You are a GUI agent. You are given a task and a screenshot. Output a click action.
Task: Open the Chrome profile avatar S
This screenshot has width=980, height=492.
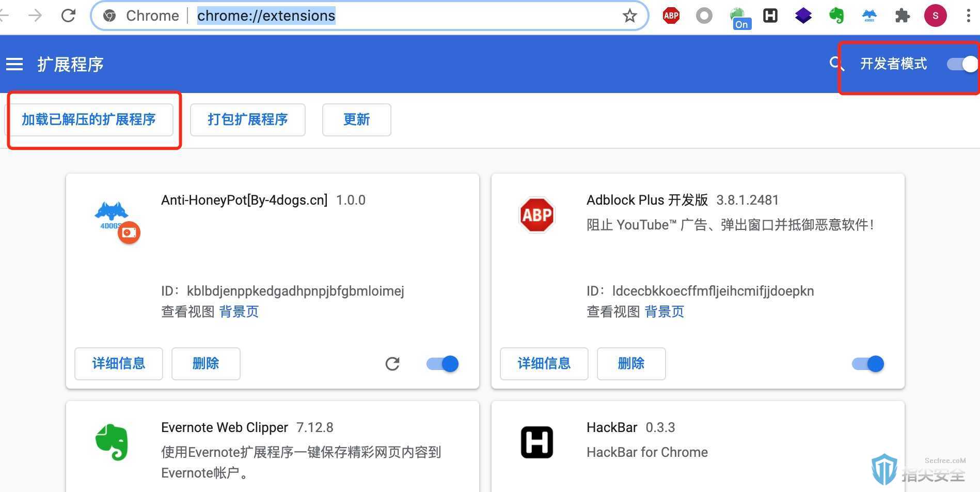click(x=935, y=16)
